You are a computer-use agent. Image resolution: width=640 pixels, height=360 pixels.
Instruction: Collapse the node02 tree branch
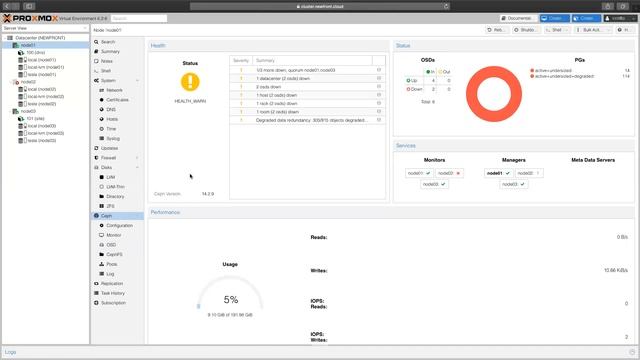click(11, 82)
